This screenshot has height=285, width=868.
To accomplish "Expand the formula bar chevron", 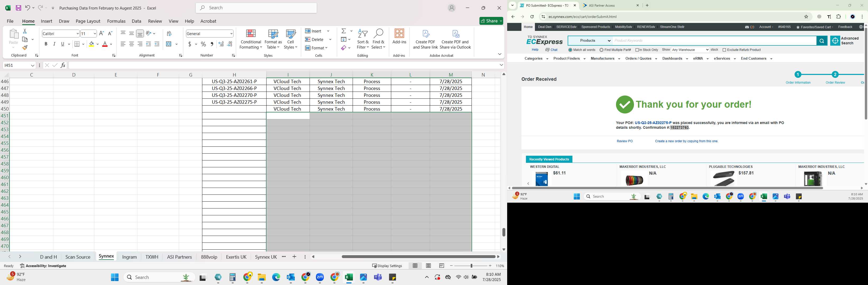I will 501,65.
